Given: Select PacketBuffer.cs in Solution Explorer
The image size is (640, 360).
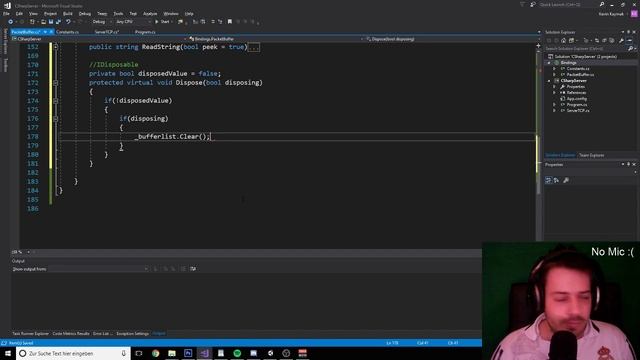Looking at the screenshot, I should tap(580, 75).
